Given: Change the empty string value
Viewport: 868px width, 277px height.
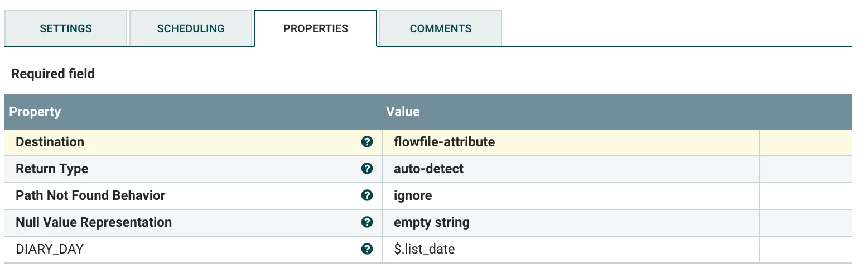Looking at the screenshot, I should coord(571,222).
